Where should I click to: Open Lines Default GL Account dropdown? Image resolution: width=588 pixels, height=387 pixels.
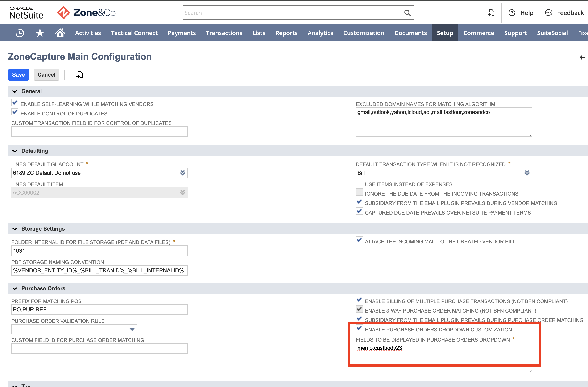(x=182, y=173)
